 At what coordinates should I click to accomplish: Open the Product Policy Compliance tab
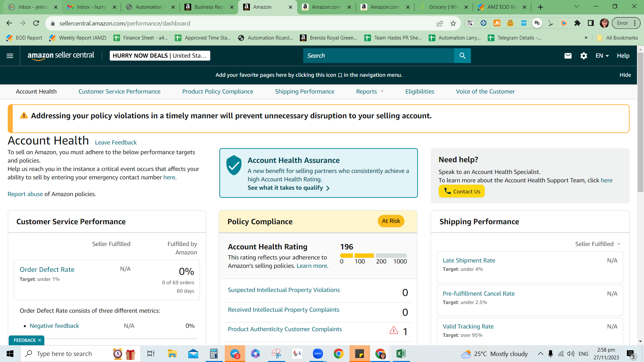218,92
